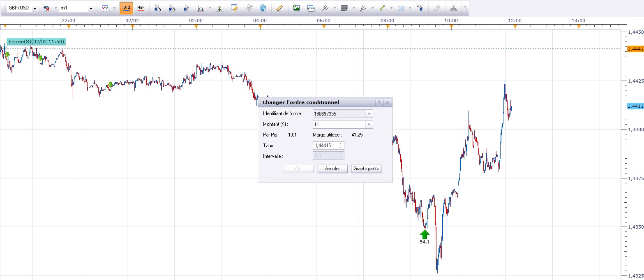Click the green down arrow near 22:00

pos(40,59)
